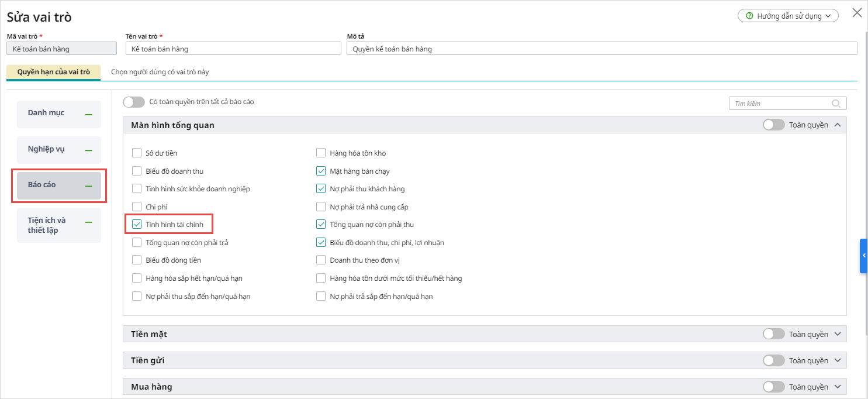
Task: Switch to Chọn người dùng có vai trò này tab
Action: coord(160,73)
